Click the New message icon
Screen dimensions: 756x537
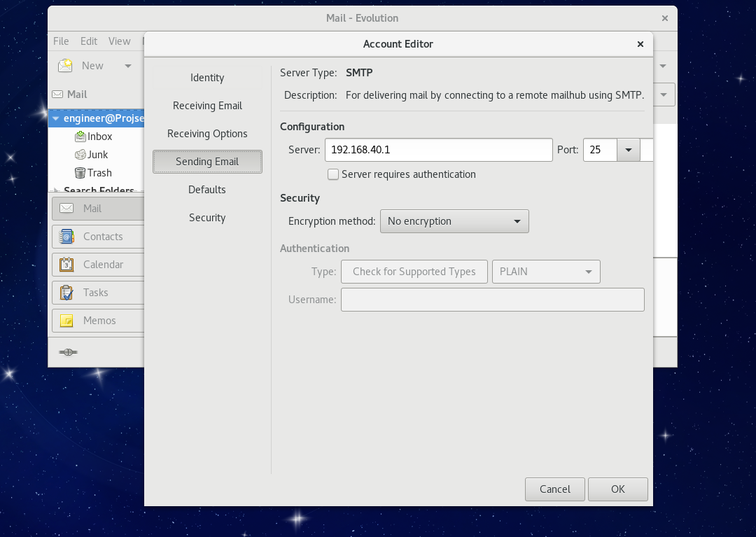point(64,65)
